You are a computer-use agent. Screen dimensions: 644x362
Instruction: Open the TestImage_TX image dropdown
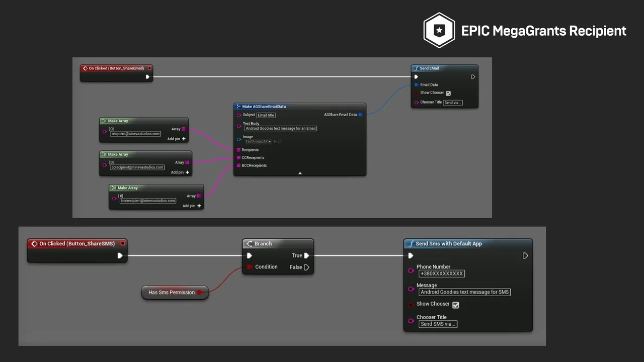(x=259, y=141)
